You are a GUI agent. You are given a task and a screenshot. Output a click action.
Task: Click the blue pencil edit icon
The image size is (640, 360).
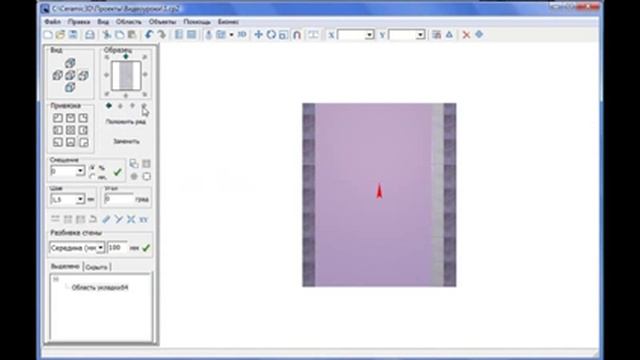(106, 220)
